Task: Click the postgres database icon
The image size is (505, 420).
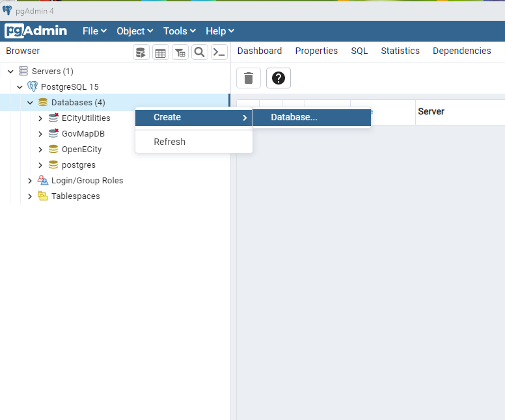Action: [53, 164]
